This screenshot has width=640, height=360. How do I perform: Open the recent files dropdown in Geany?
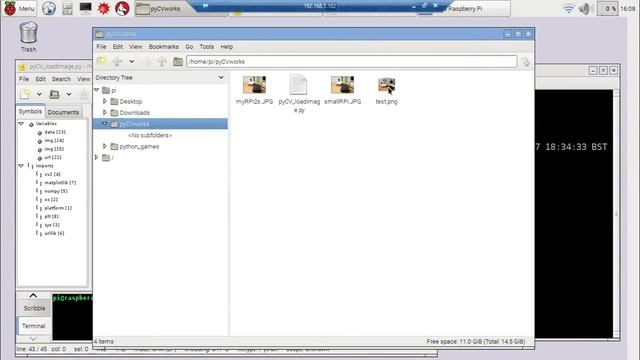click(69, 94)
